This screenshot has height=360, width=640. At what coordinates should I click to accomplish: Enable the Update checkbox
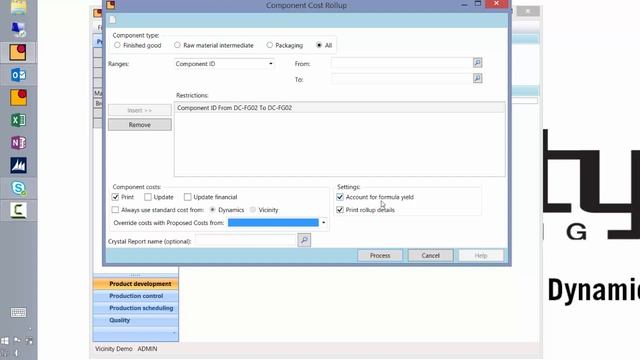148,197
